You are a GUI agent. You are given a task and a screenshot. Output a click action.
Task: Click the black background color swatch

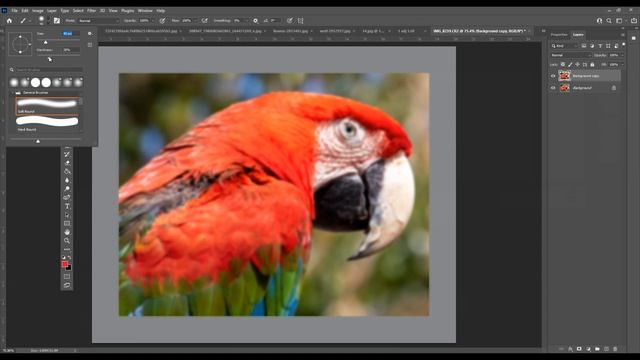(x=69, y=268)
